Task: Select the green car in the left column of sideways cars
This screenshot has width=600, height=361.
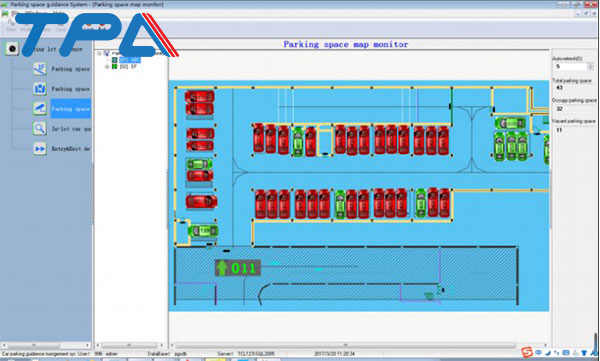Action: click(199, 164)
